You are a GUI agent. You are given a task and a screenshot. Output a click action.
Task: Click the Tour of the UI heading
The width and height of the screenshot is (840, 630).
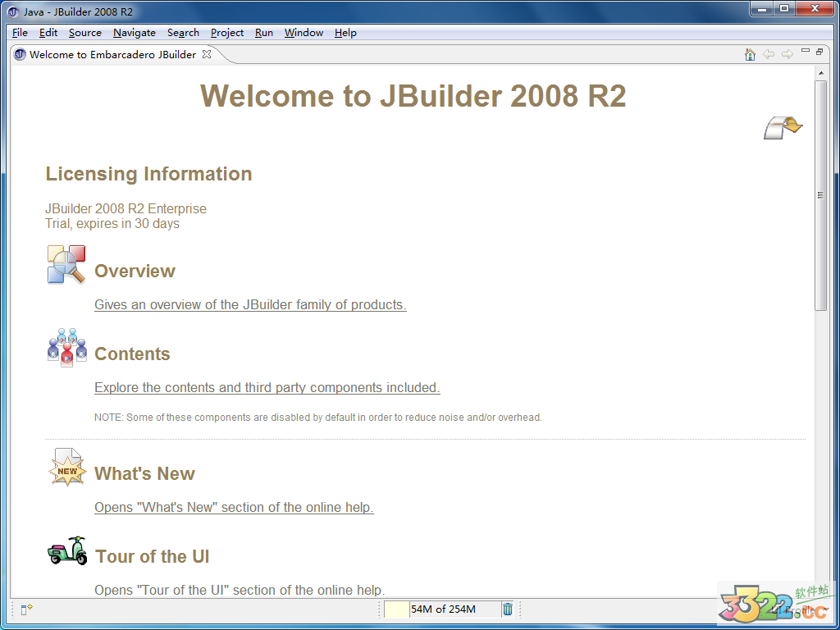[x=152, y=557]
